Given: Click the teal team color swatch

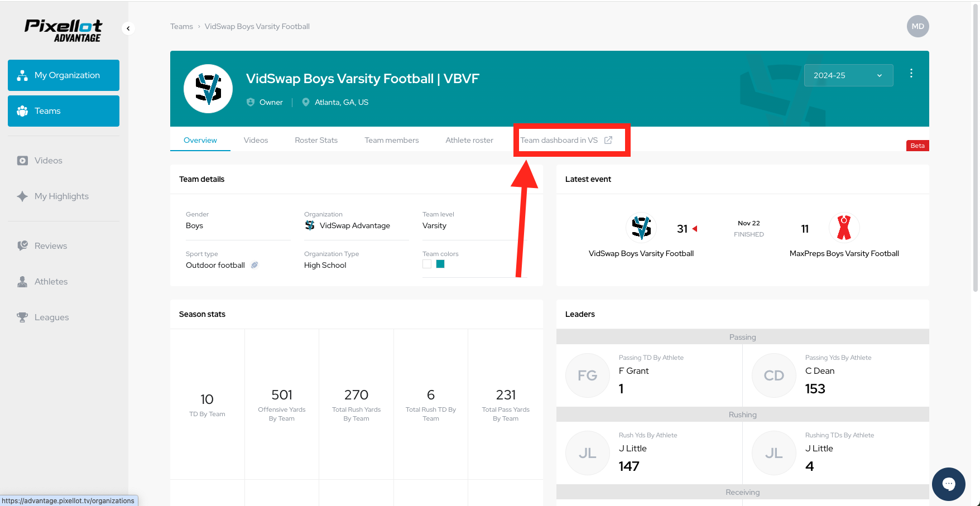Looking at the screenshot, I should click(440, 264).
